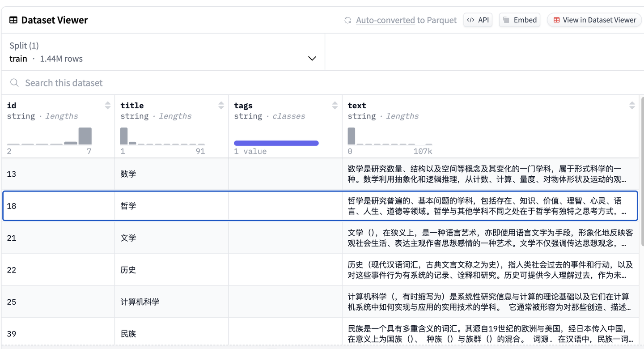Image resolution: width=644 pixels, height=349 pixels.
Task: Open View in Dataset Viewer
Action: coord(594,20)
